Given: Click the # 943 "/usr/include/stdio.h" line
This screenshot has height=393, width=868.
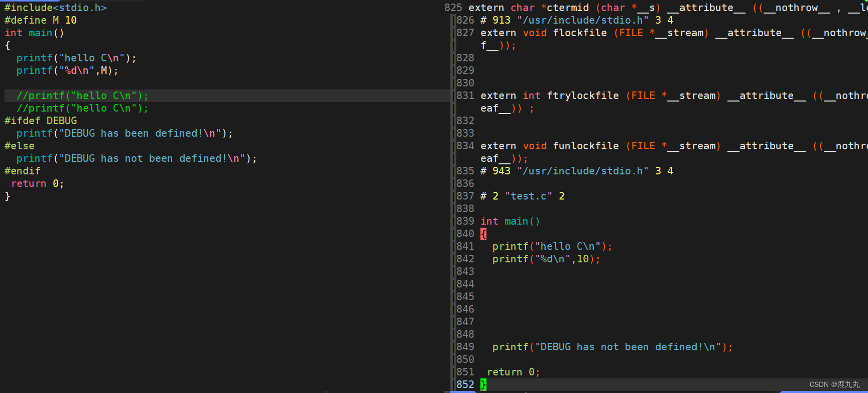Looking at the screenshot, I should [577, 171].
